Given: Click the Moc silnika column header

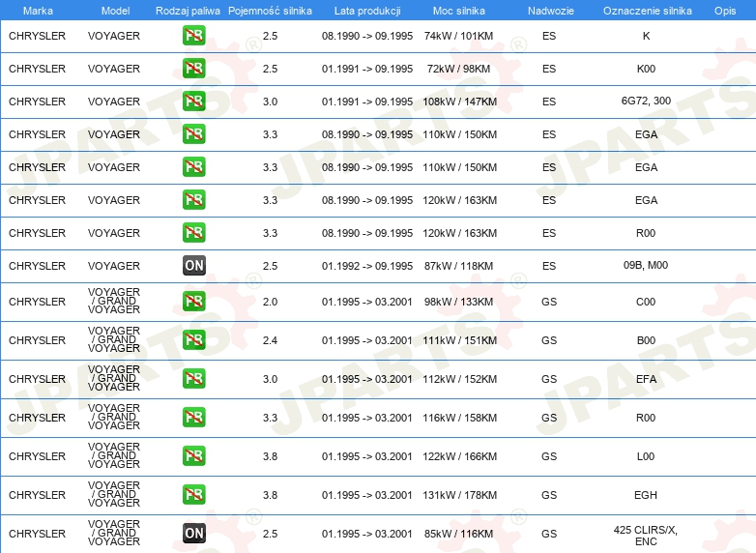Looking at the screenshot, I should pos(459,11).
